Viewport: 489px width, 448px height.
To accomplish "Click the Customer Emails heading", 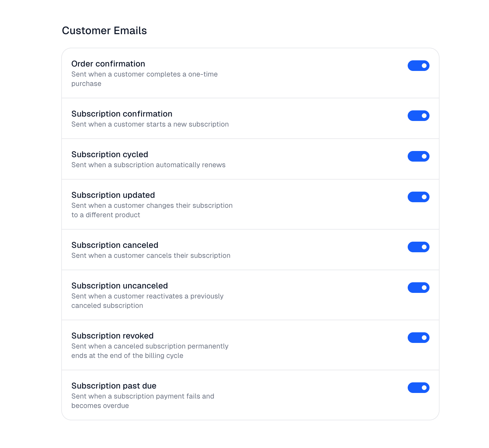I will [x=104, y=31].
